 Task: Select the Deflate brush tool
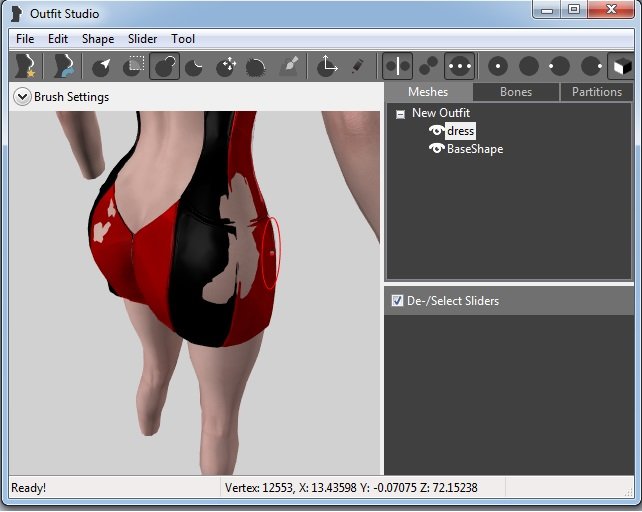tap(196, 66)
